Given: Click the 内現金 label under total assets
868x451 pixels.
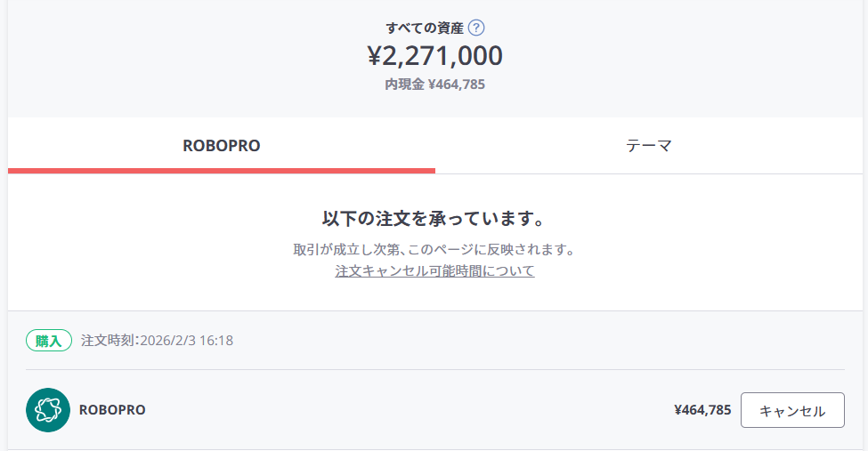Looking at the screenshot, I should click(x=404, y=85).
